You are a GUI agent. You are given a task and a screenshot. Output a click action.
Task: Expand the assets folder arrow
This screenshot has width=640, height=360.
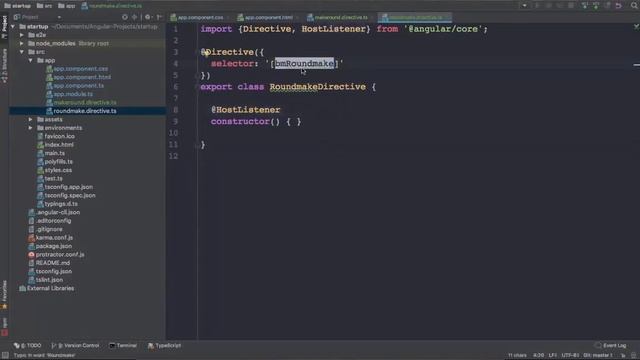pyautogui.click(x=31, y=120)
